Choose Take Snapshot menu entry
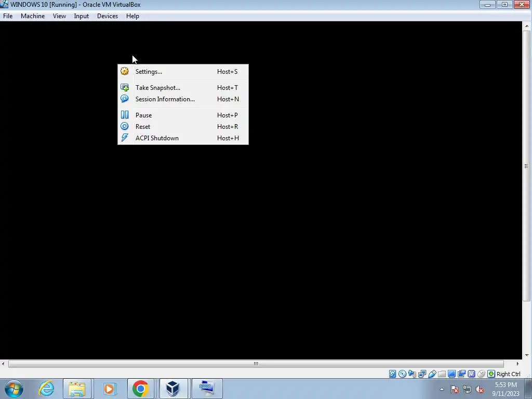Image resolution: width=532 pixels, height=399 pixels. coord(183,87)
